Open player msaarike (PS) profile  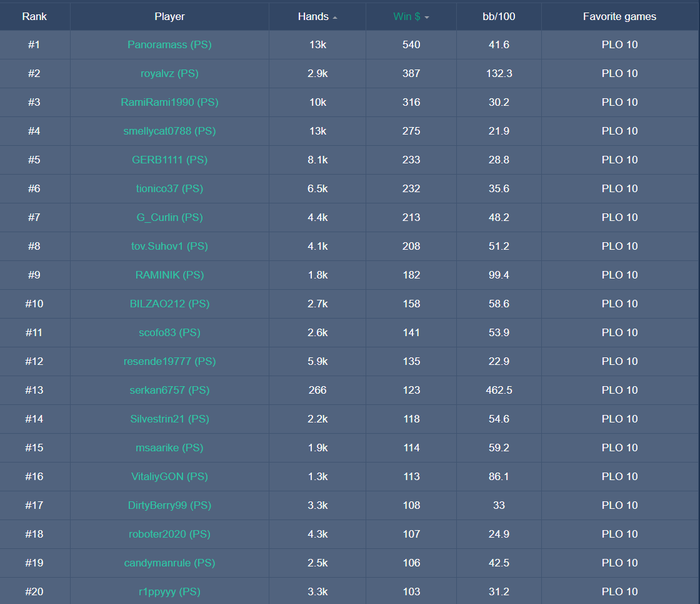pos(170,448)
